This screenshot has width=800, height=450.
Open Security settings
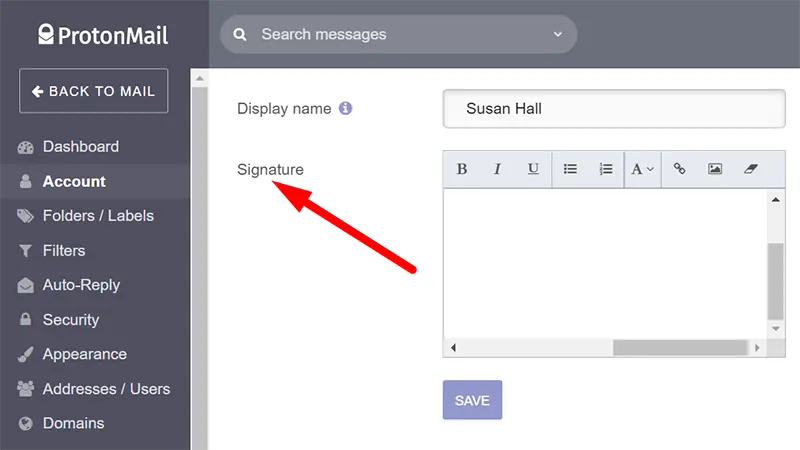tap(71, 320)
